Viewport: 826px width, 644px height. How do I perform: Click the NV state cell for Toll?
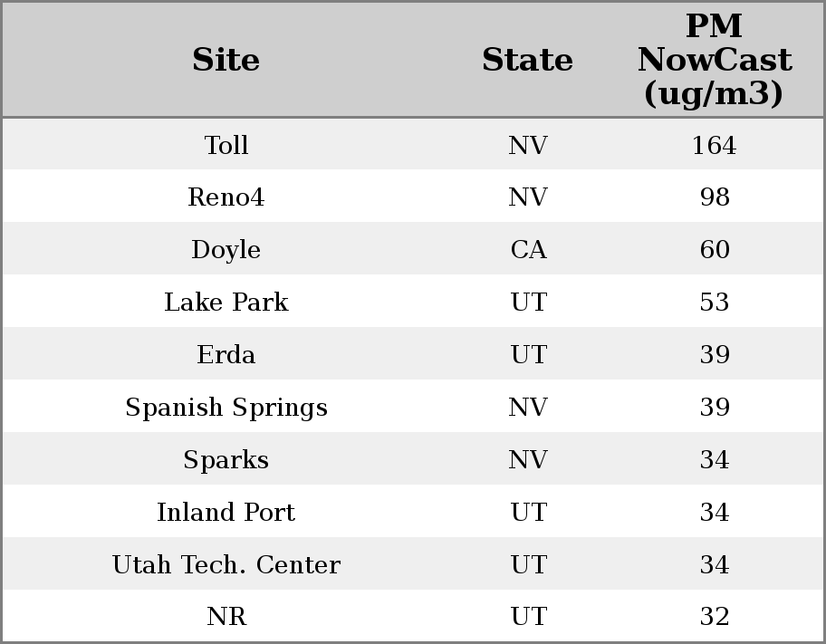[x=528, y=145]
